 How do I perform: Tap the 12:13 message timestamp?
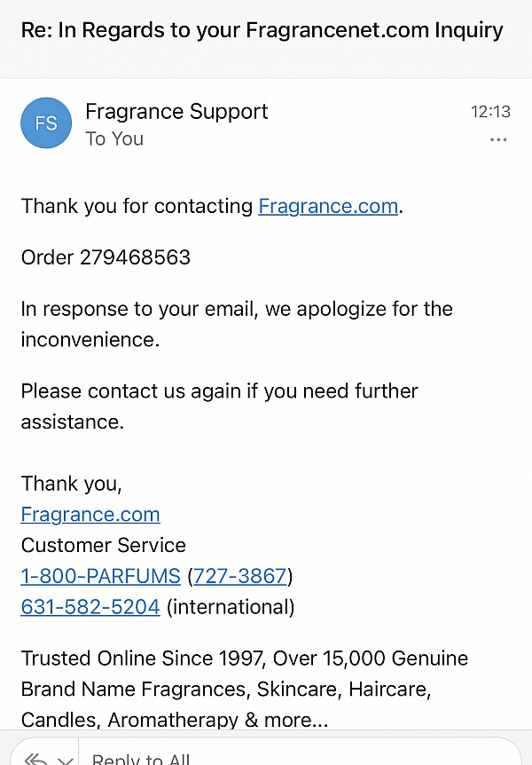point(490,112)
